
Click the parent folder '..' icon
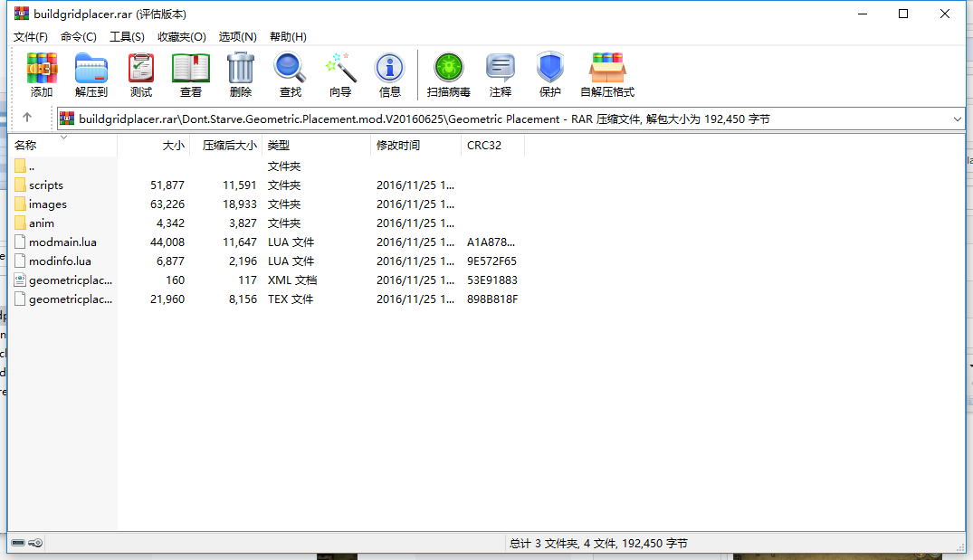coord(20,166)
